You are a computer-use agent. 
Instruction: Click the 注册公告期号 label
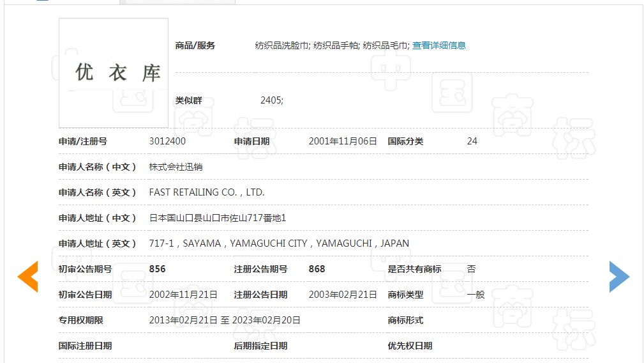pos(260,269)
